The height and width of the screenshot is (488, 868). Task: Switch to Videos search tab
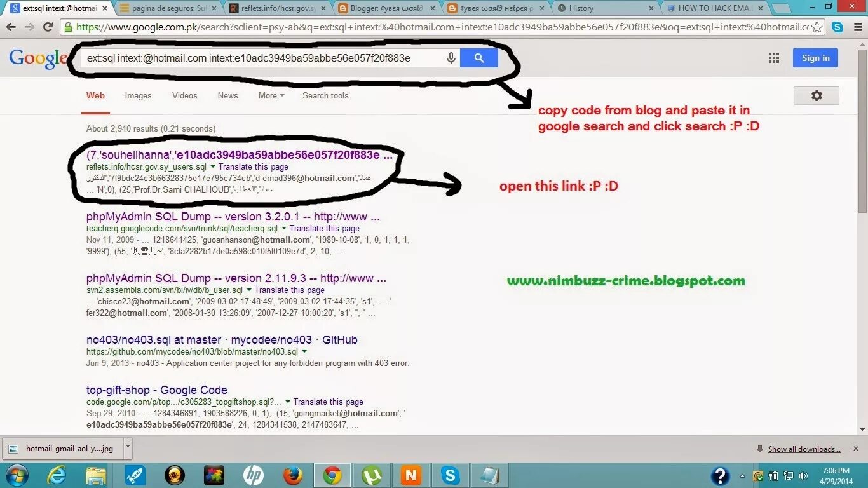pos(184,95)
